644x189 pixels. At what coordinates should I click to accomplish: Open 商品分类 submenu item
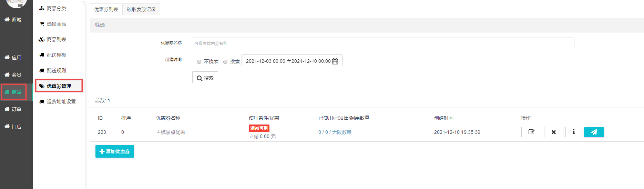[57, 8]
